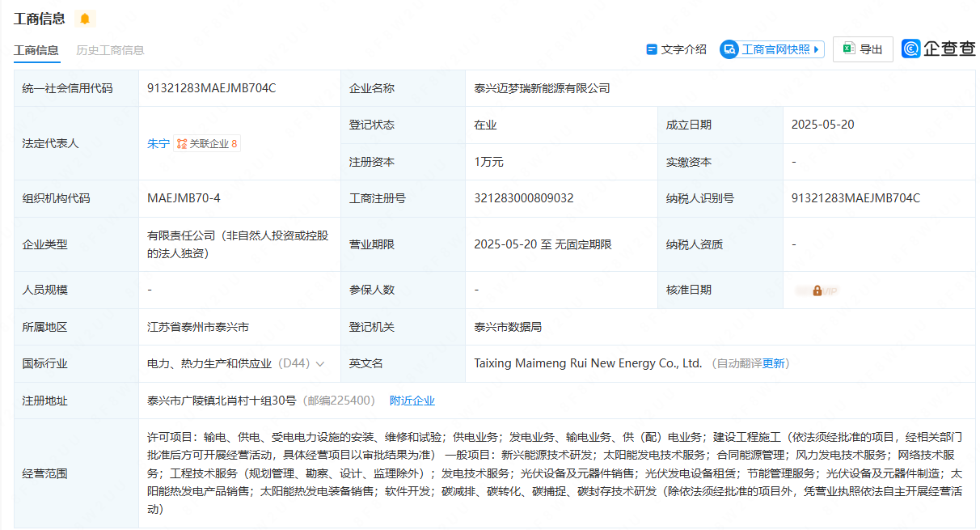Image resolution: width=980 pixels, height=530 pixels.
Task: Open legal representative 朱宁's profile link
Action: tap(158, 143)
